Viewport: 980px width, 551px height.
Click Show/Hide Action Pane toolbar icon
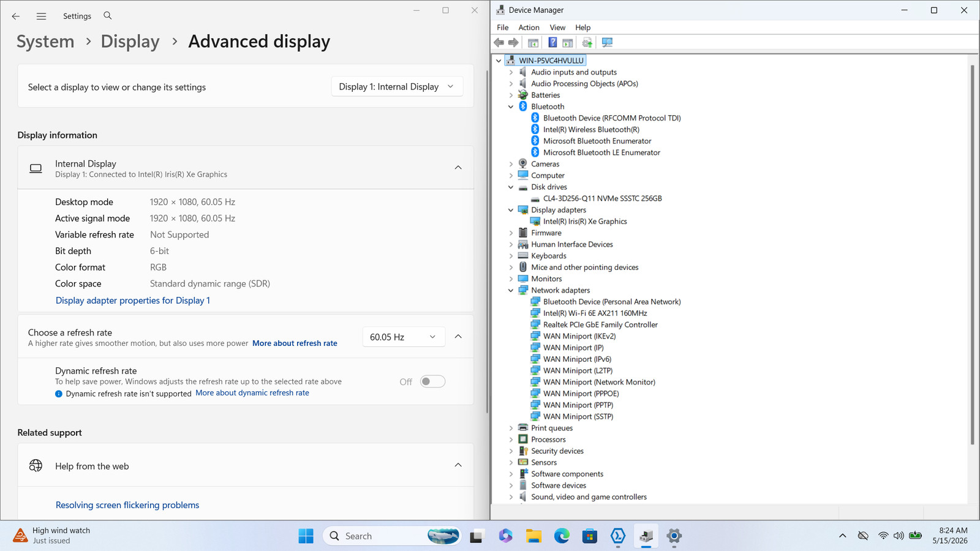[568, 42]
